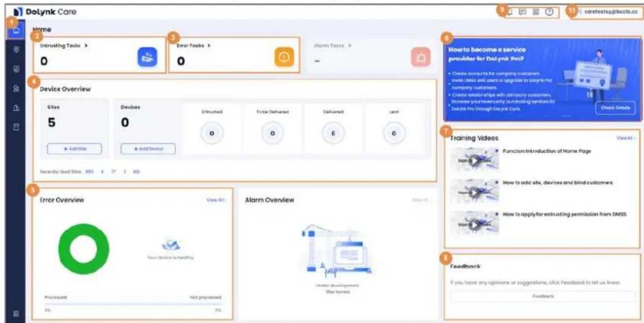
Task: Open the apps grid icon in header
Action: pos(535,12)
